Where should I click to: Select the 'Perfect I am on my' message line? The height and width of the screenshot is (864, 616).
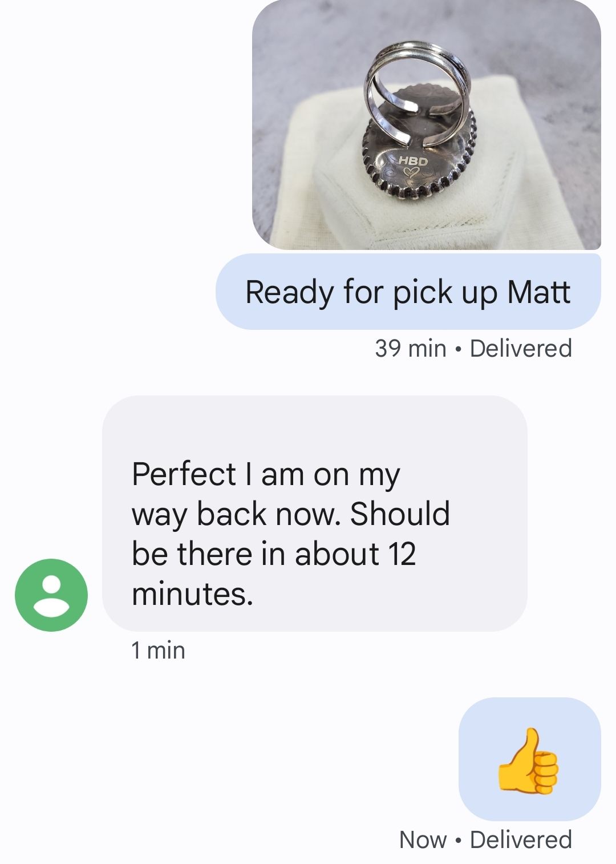pos(266,474)
